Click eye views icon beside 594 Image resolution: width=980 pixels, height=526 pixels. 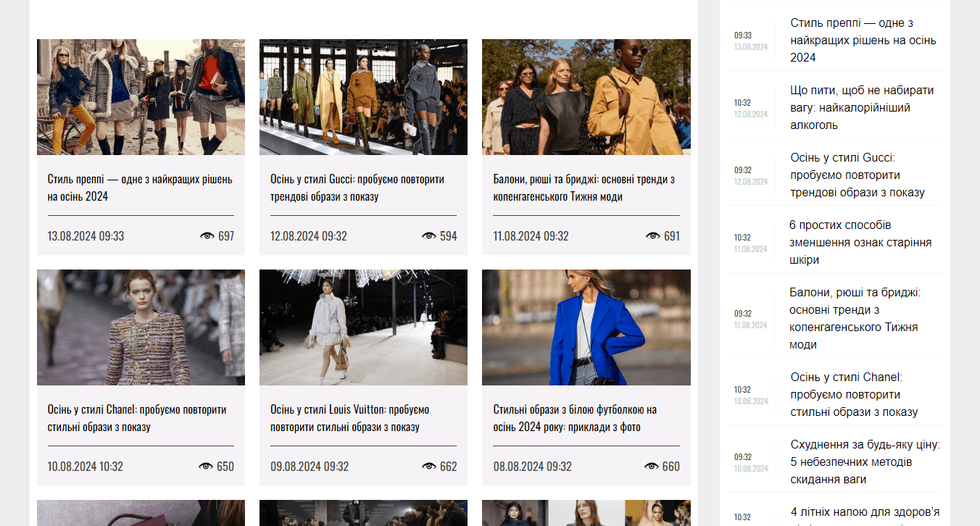(x=429, y=236)
